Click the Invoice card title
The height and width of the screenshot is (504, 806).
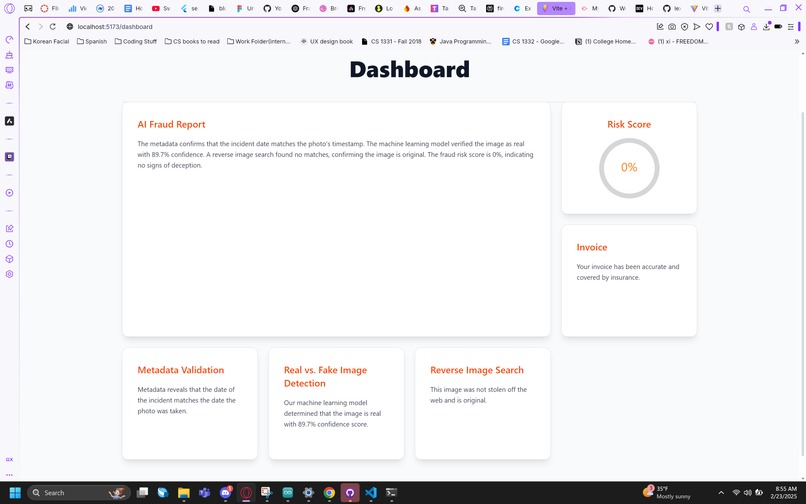(x=592, y=247)
